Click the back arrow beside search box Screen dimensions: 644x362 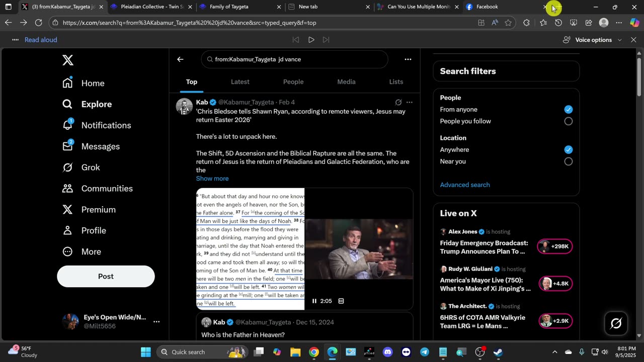(x=180, y=59)
